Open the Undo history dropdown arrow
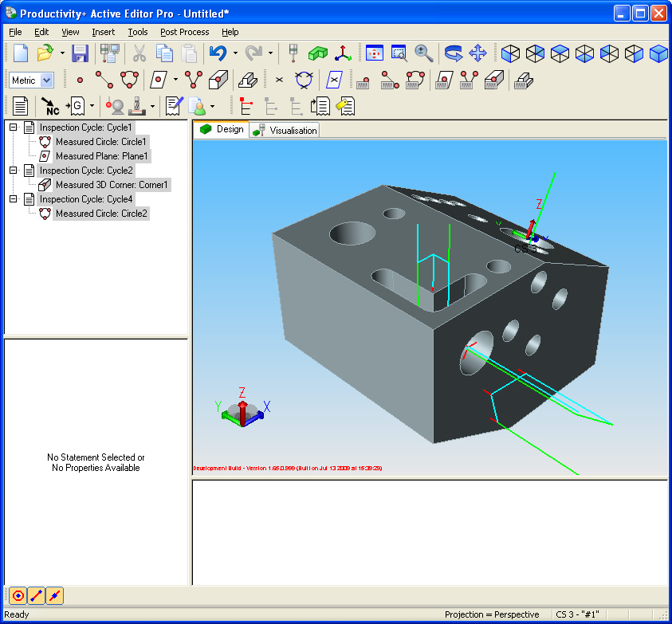This screenshot has width=672, height=624. 236,53
